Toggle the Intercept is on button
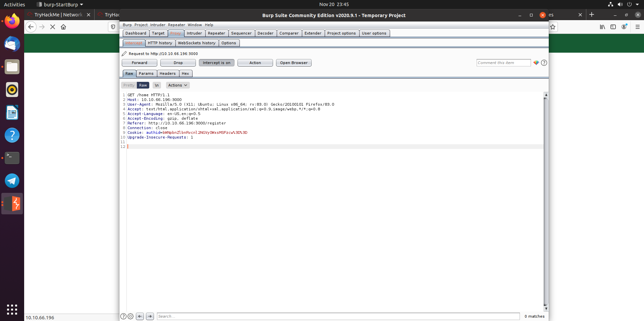The height and width of the screenshot is (321, 644). coord(217,63)
